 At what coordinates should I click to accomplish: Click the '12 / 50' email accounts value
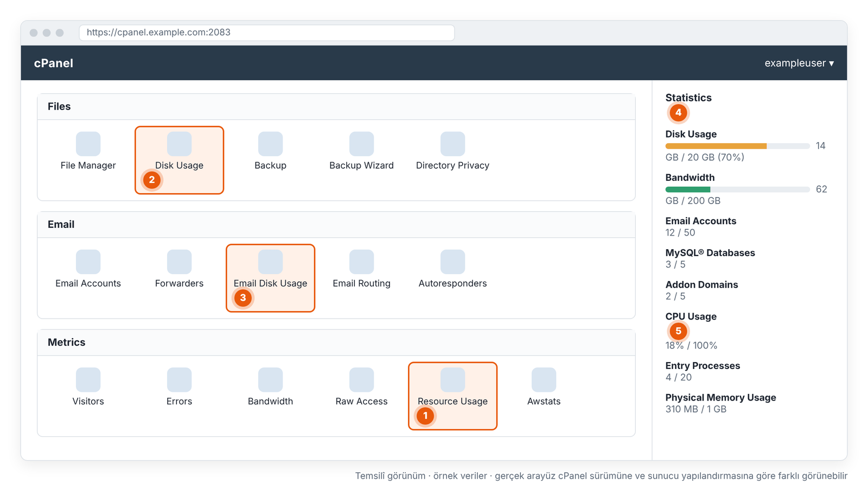point(680,233)
